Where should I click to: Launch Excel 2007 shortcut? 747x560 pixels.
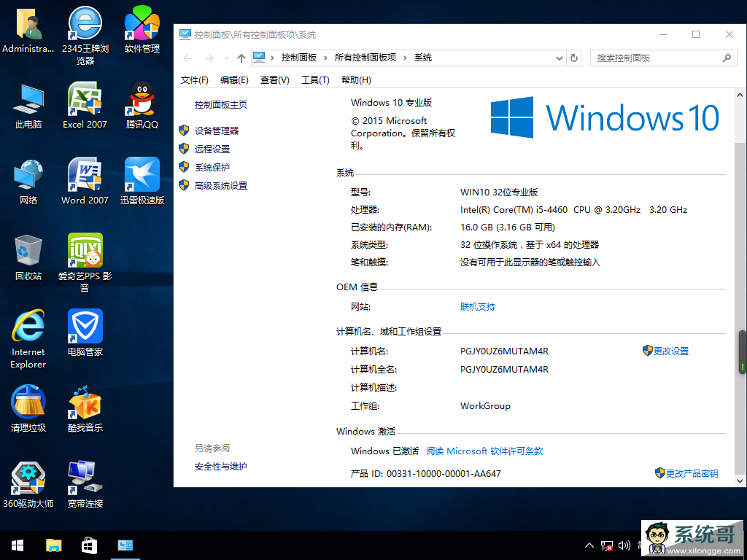click(85, 106)
